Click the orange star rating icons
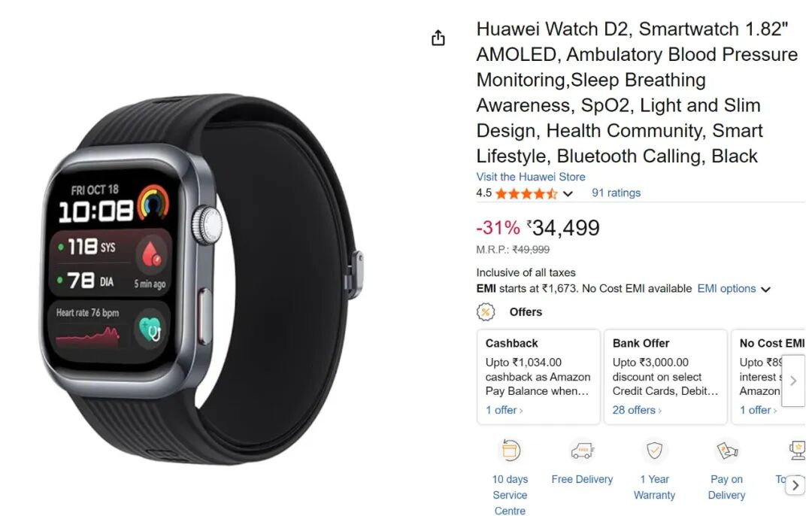 point(526,193)
